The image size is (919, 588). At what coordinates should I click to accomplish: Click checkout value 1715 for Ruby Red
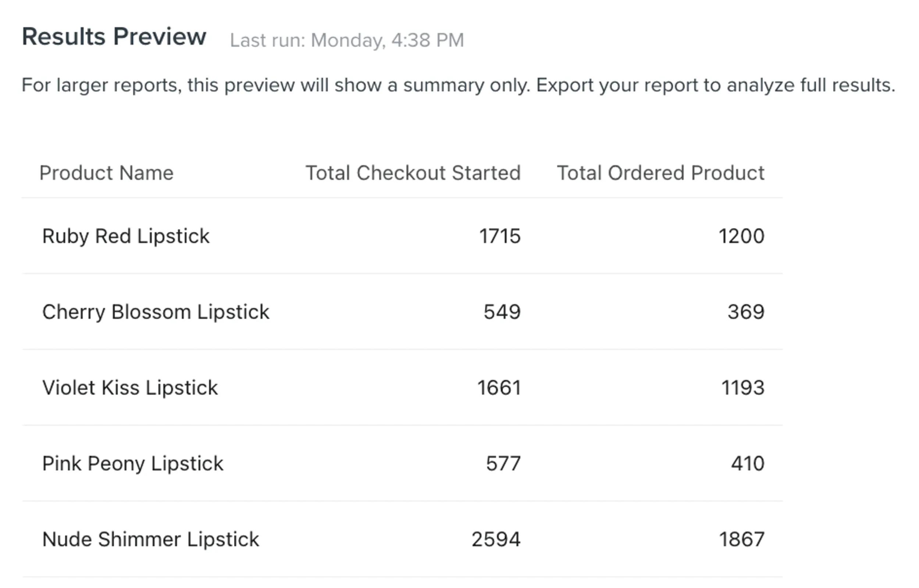click(500, 236)
